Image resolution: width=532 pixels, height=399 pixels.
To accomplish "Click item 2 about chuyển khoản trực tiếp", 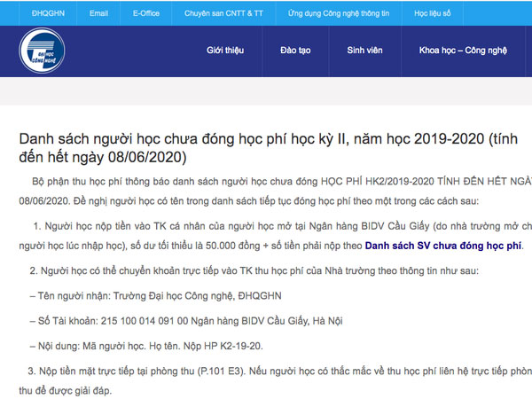I will click(254, 270).
